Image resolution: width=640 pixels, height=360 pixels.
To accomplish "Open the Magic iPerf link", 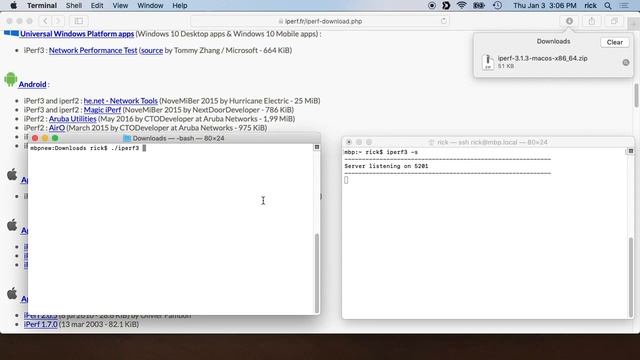I will coord(102,109).
